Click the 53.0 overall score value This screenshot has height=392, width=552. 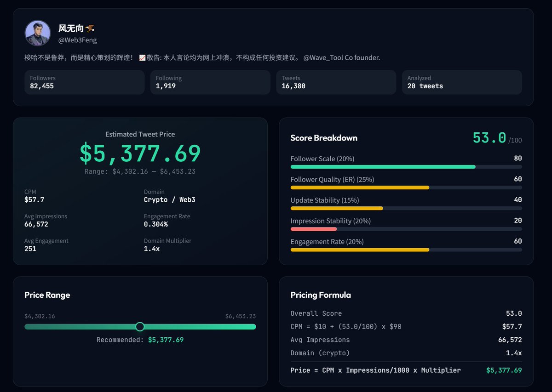[489, 138]
